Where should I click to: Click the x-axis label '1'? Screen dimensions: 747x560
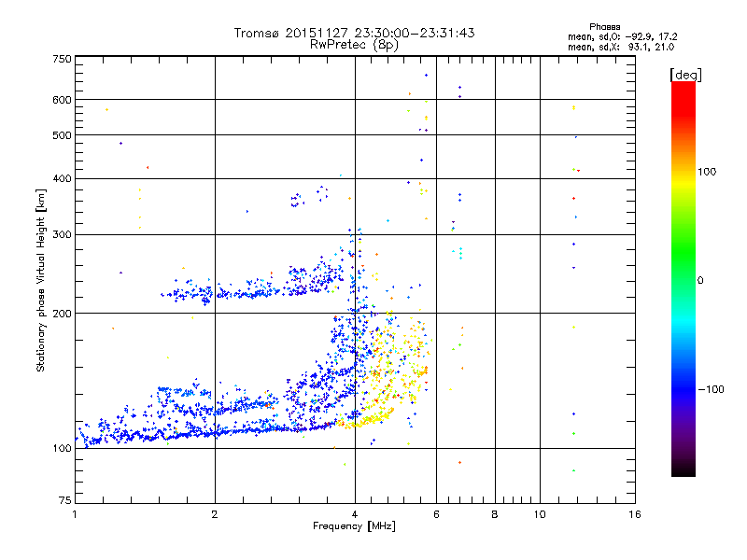pyautogui.click(x=75, y=514)
